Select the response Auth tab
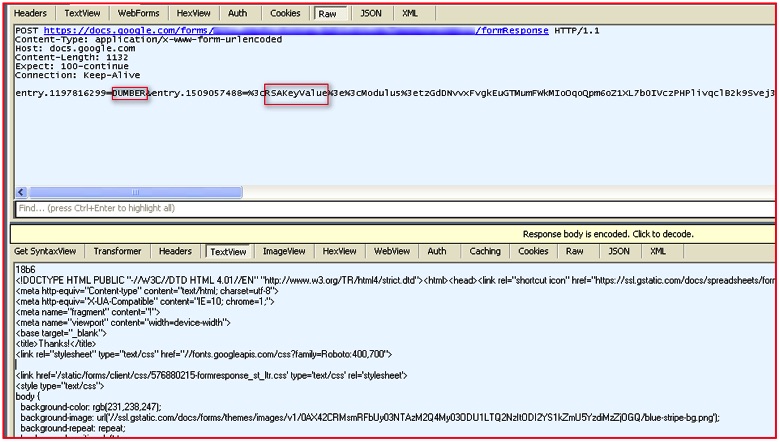Screen dimensions: 780x442 click(x=437, y=251)
